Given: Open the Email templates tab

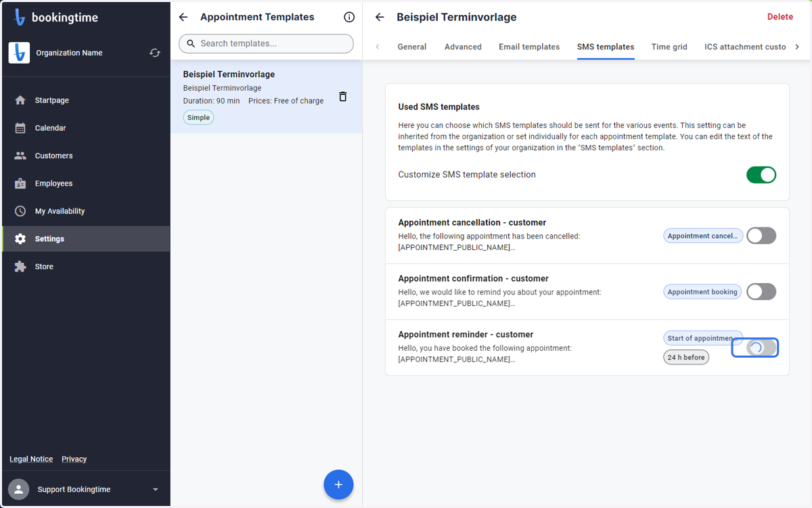Looking at the screenshot, I should tap(529, 47).
